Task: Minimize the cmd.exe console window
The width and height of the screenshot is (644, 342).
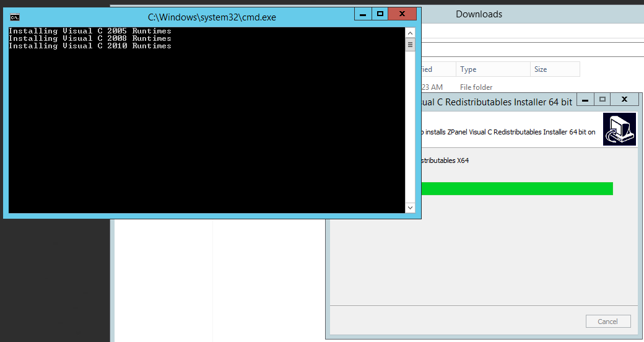Action: click(x=363, y=13)
